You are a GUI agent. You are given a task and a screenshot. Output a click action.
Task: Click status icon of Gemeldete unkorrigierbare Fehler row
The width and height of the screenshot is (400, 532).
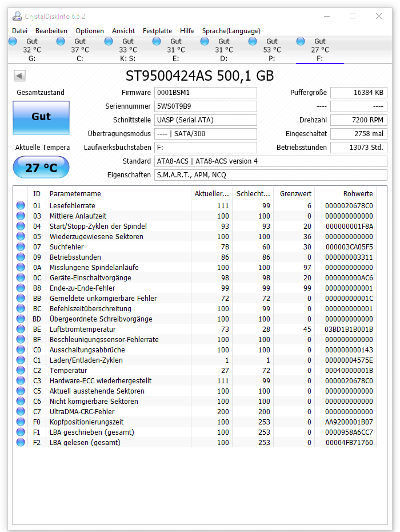(21, 298)
